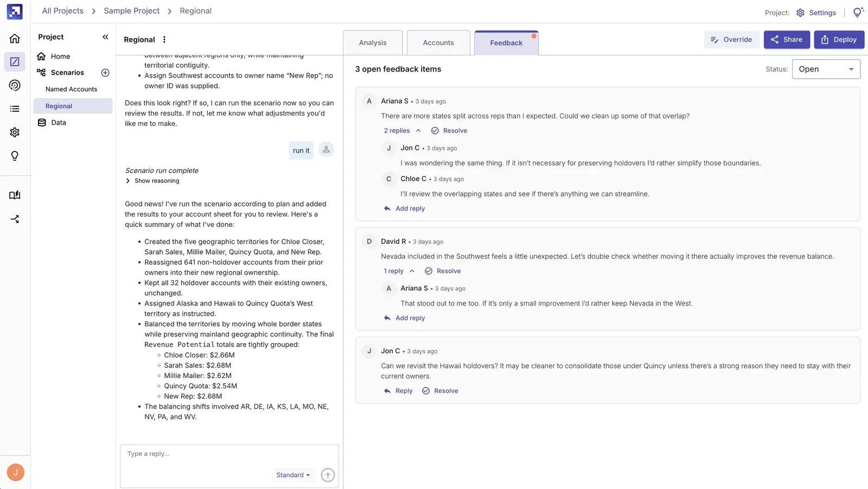Open the home icon in left rail
Viewport: 868px width, 489px height.
point(15,39)
